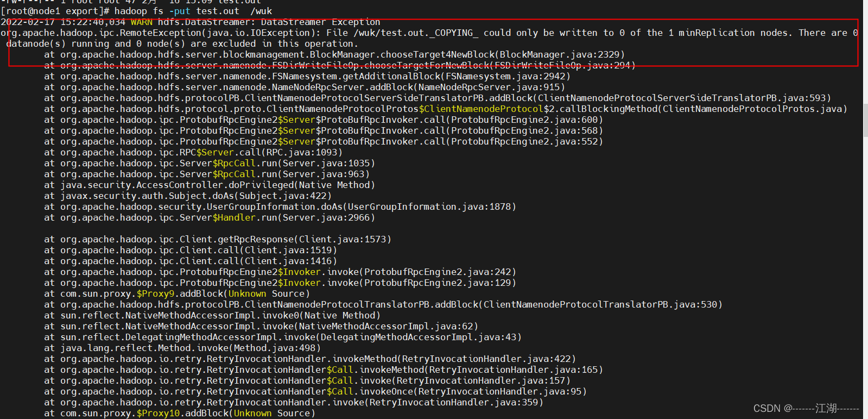Click the RPC$Server.call(RPC.java:1093) line
Viewport: 868px width, 419px height.
point(193,152)
